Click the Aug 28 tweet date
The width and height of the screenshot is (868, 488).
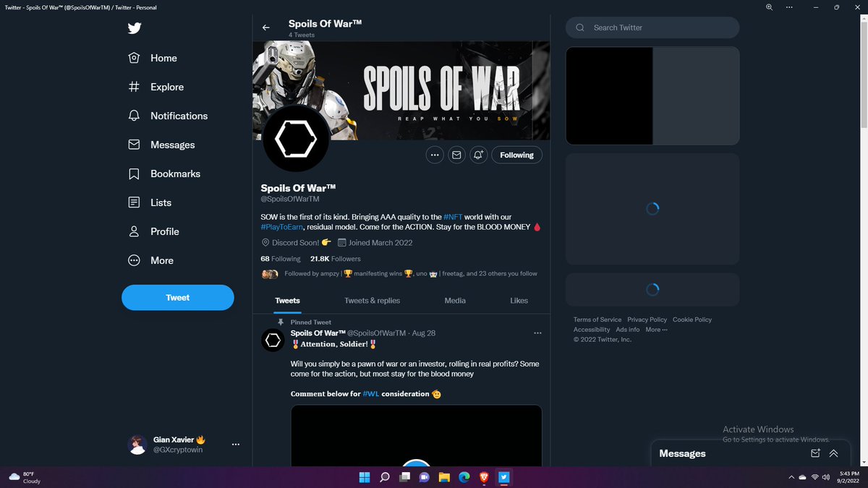coord(423,333)
